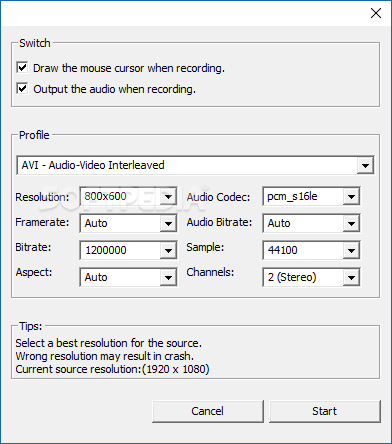
Task: Open the Aspect dropdown arrow
Action: (x=168, y=277)
